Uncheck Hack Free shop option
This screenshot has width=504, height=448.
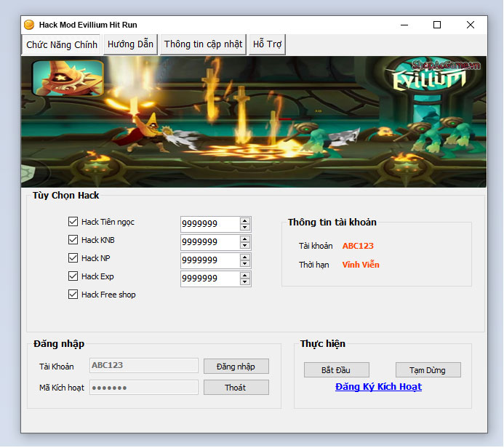(x=73, y=295)
